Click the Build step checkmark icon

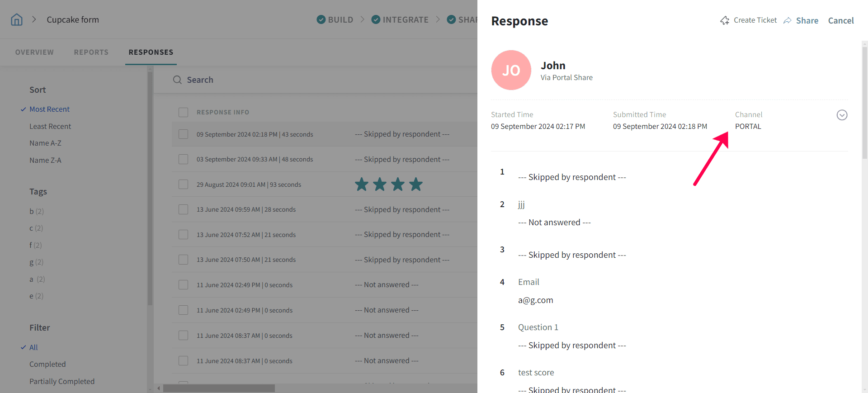pos(321,19)
